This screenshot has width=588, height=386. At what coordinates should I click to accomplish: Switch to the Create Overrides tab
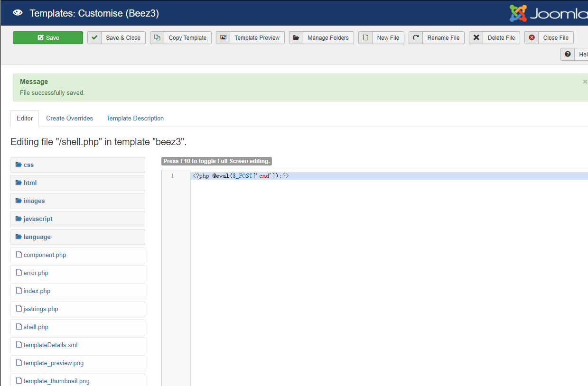(x=69, y=118)
